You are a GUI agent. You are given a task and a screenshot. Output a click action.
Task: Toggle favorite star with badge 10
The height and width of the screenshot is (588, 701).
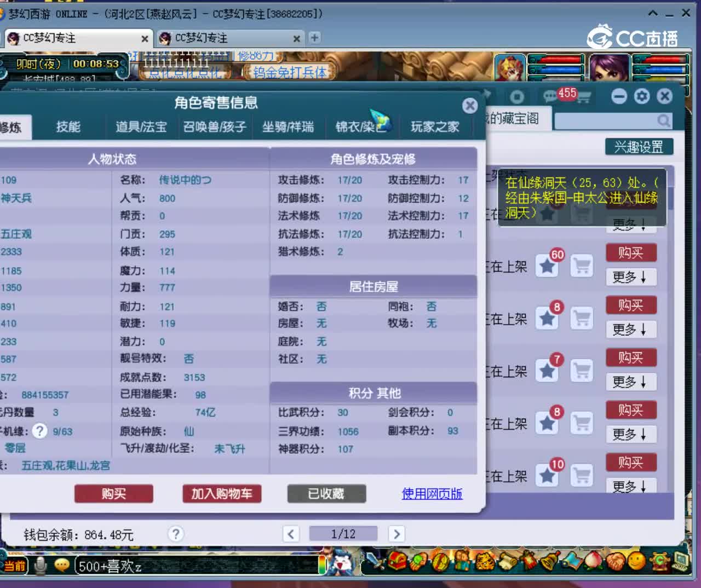tap(547, 476)
